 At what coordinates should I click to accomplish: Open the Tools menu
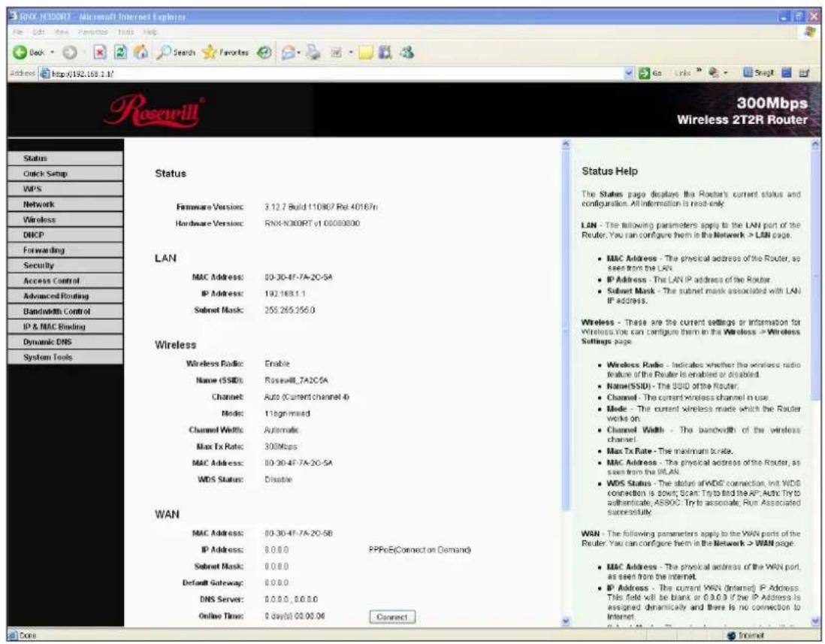(125, 32)
